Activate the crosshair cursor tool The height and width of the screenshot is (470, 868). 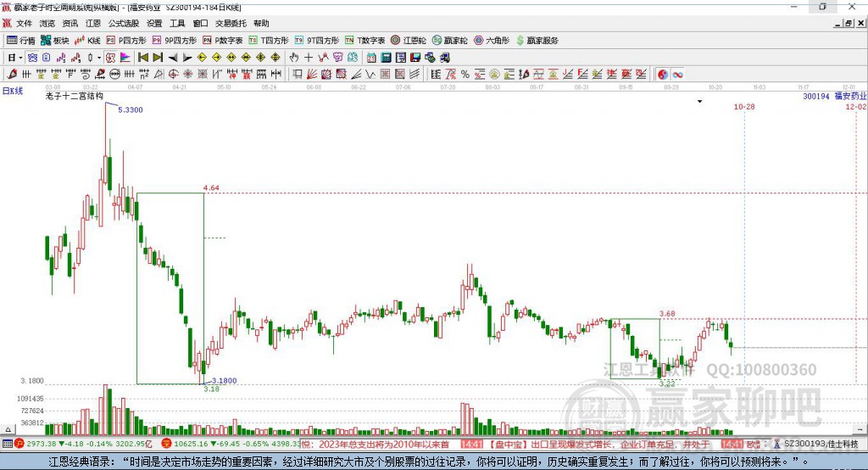[309, 58]
